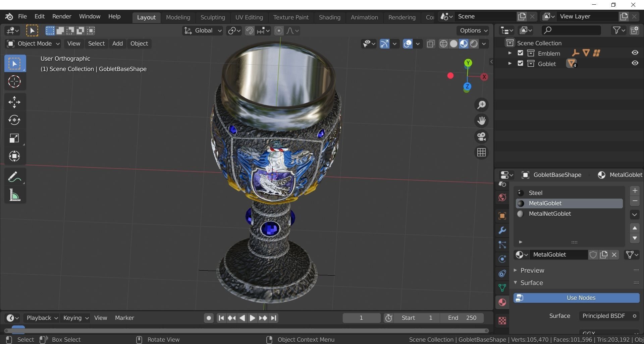The image size is (644, 344).
Task: Duplicate the MetalGoblet material
Action: [604, 255]
